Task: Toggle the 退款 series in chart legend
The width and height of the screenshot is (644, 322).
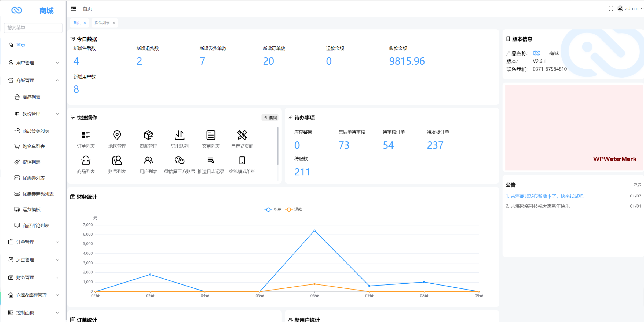Action: (x=294, y=210)
